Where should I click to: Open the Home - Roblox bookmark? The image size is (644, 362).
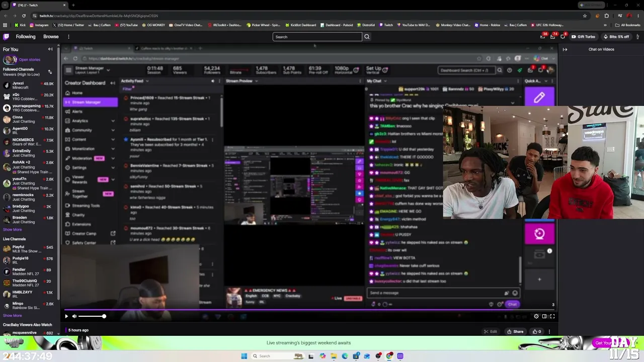click(487, 25)
